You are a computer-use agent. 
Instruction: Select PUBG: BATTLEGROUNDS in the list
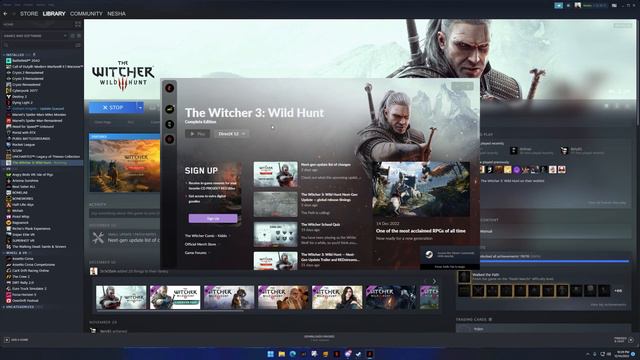click(x=28, y=138)
